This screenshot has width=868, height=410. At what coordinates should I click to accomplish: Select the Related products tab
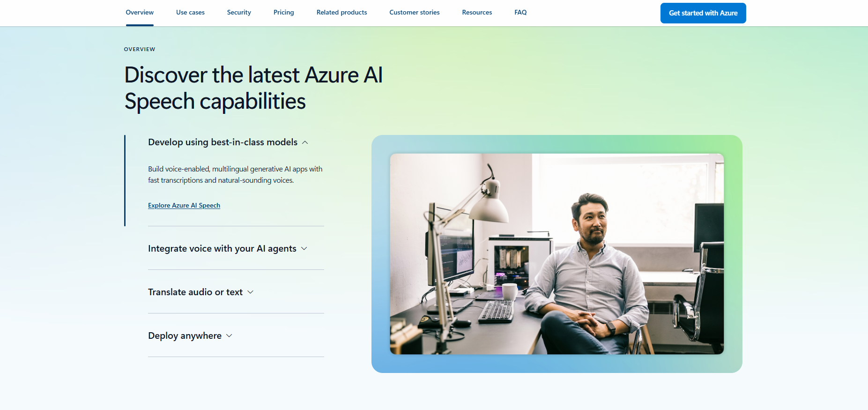coord(342,13)
